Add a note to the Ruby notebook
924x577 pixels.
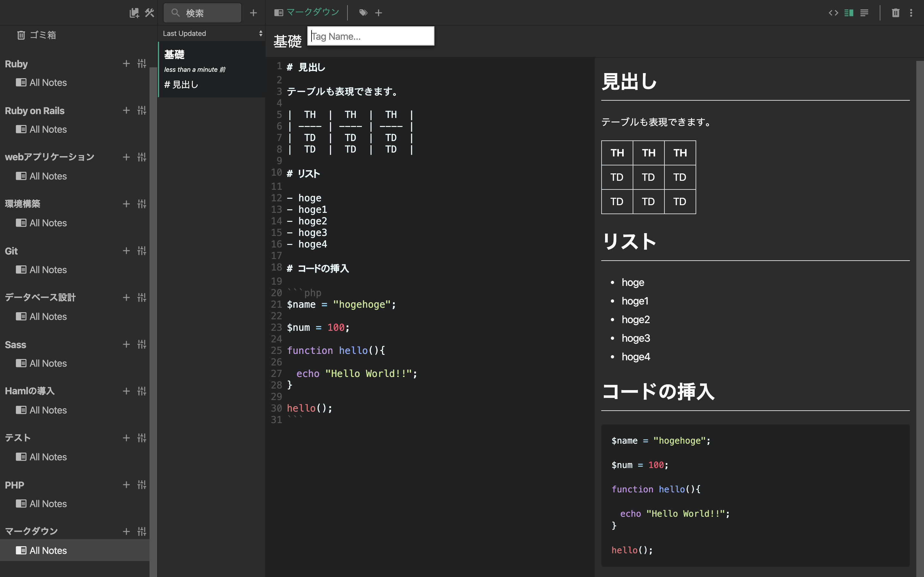click(126, 63)
